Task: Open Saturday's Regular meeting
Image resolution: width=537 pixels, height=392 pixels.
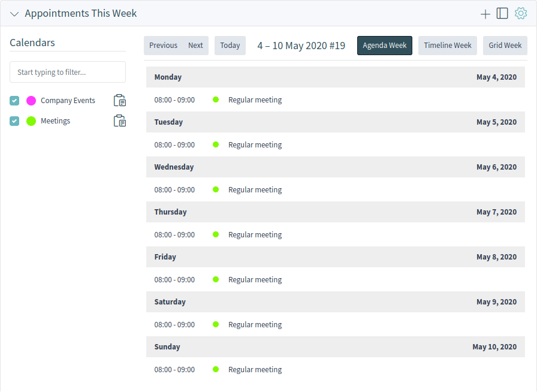Action: click(255, 324)
